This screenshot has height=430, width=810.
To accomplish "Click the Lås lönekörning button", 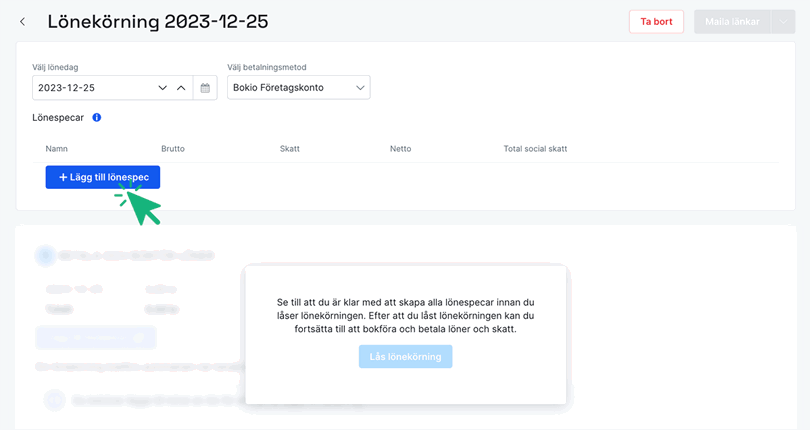I will tap(405, 357).
